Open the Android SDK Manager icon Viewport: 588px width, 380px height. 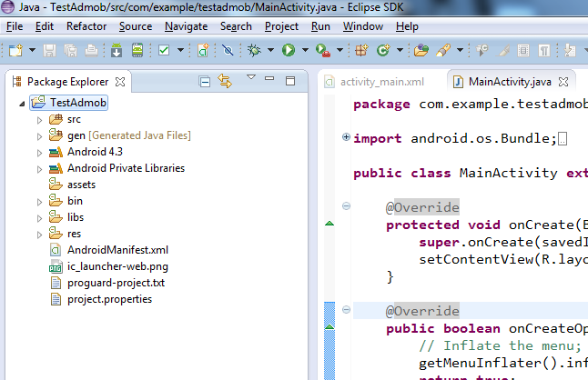[x=117, y=50]
